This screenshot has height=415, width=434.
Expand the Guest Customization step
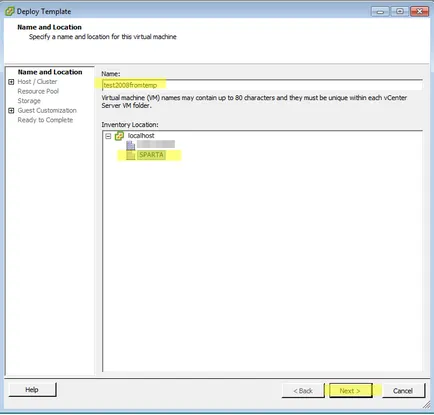tap(11, 110)
